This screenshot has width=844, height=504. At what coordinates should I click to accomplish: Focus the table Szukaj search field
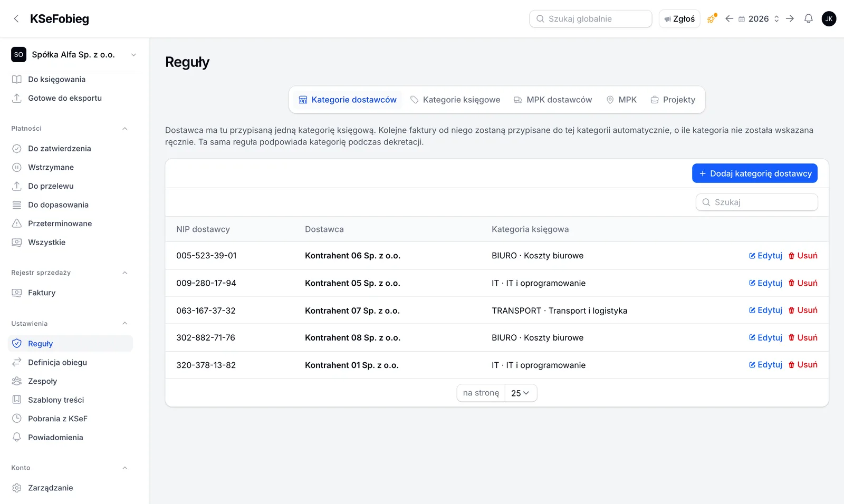click(757, 202)
